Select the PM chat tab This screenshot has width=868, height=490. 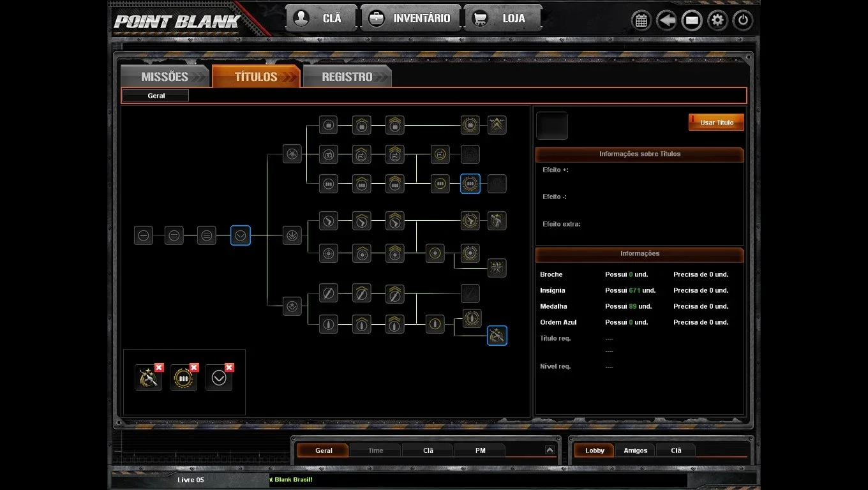481,450
